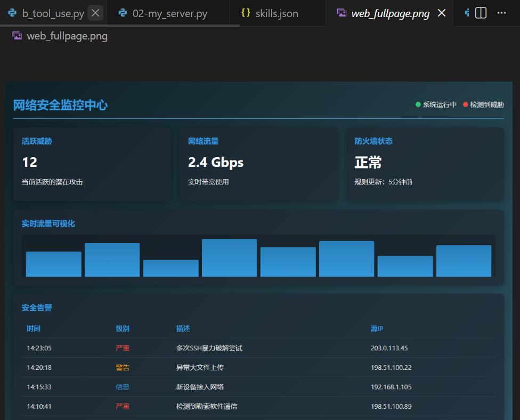
Task: Close the web_fullpage.png editor tab
Action: click(442, 13)
